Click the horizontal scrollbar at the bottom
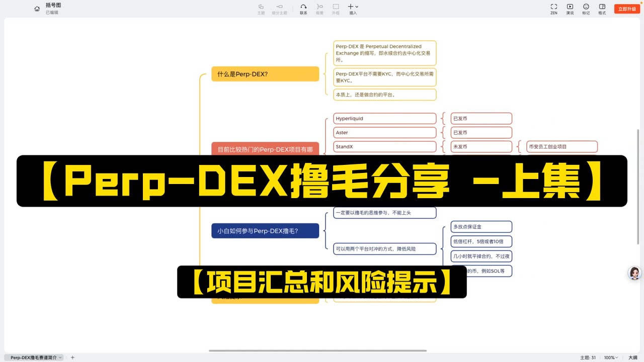Image resolution: width=644 pixels, height=362 pixels. click(x=317, y=350)
